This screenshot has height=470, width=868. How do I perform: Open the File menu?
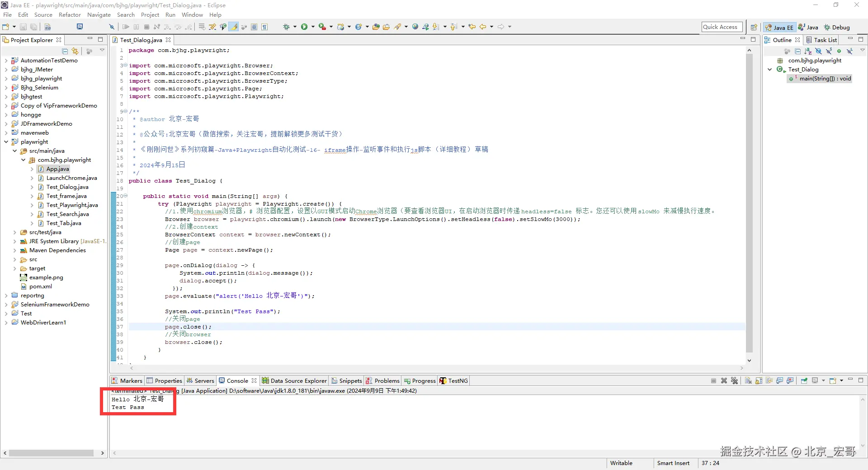7,15
